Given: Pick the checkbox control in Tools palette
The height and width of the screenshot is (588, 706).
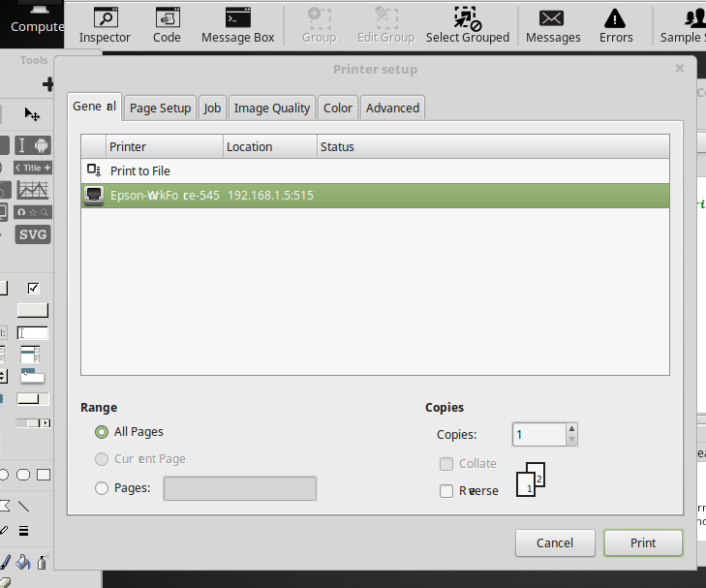Looking at the screenshot, I should (33, 288).
